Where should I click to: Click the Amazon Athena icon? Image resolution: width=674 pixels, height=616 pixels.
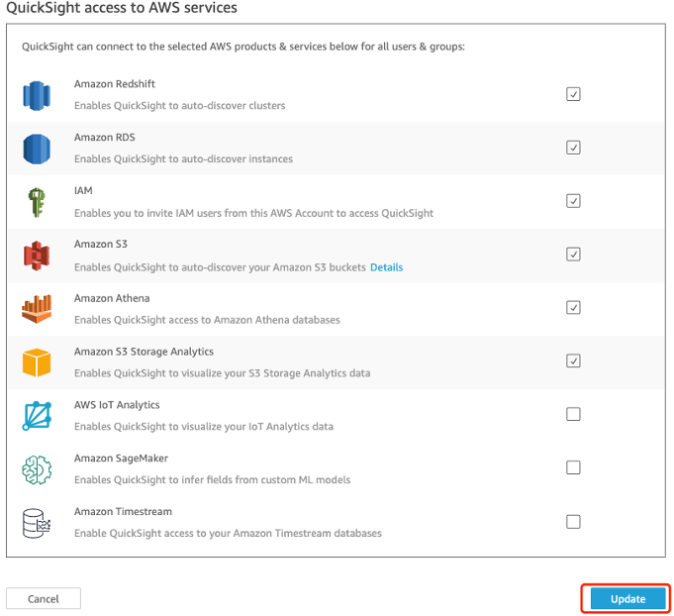(x=37, y=309)
